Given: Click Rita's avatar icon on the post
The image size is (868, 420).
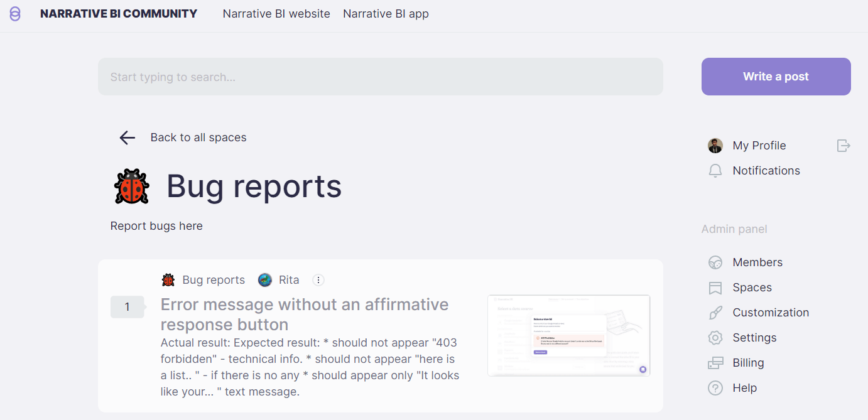Looking at the screenshot, I should click(265, 280).
